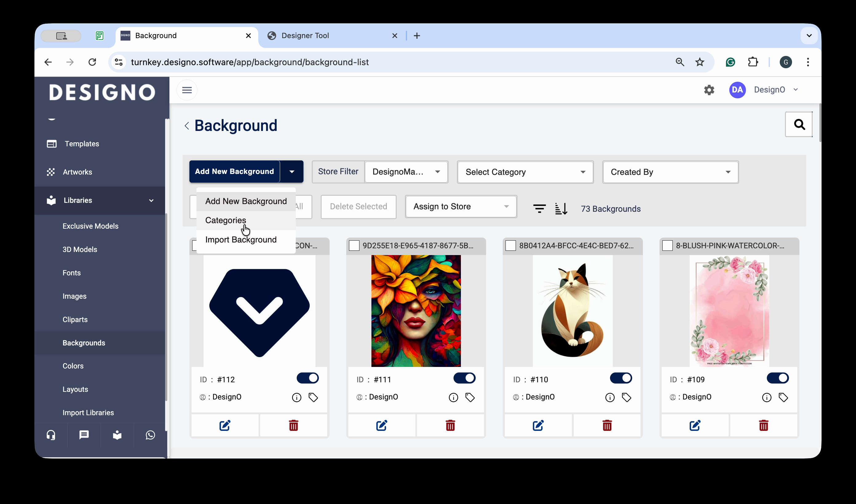
Task: Click the sort order icon
Action: pos(561,208)
